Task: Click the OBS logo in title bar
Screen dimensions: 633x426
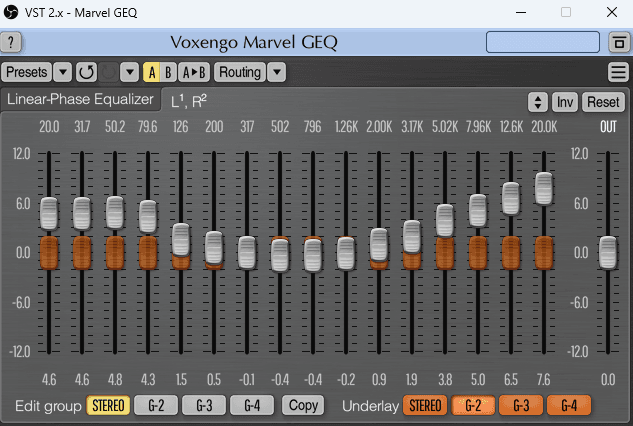Action: [11, 12]
